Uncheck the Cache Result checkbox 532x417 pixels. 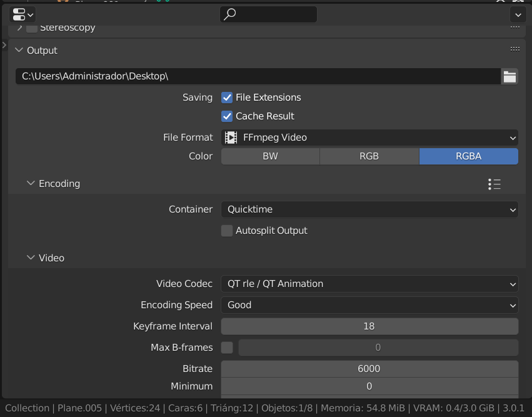click(x=227, y=116)
